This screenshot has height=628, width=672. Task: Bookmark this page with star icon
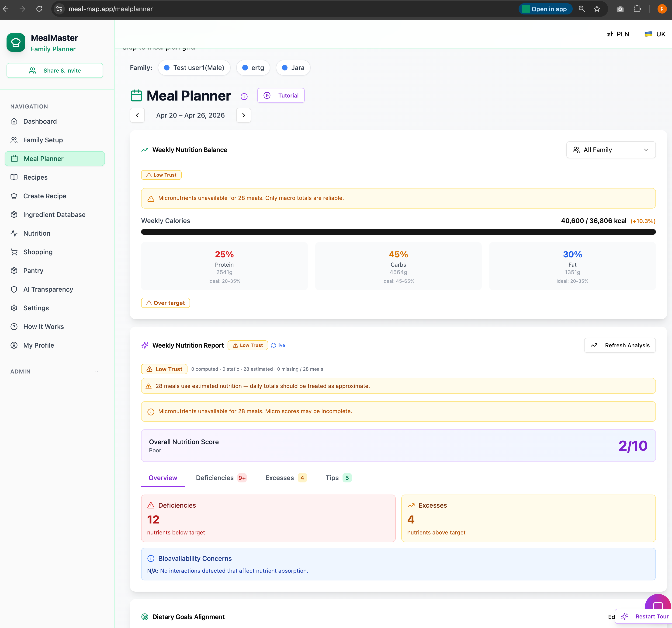[x=597, y=9]
